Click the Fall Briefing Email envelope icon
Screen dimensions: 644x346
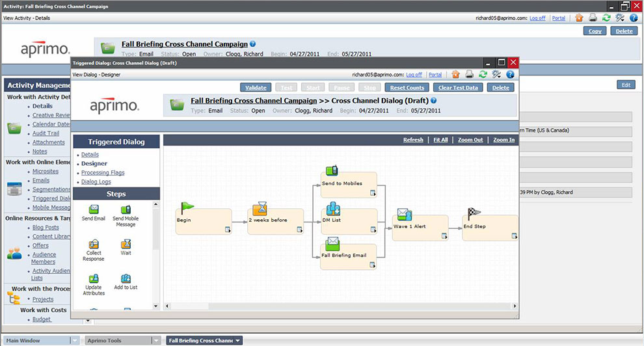coord(332,243)
